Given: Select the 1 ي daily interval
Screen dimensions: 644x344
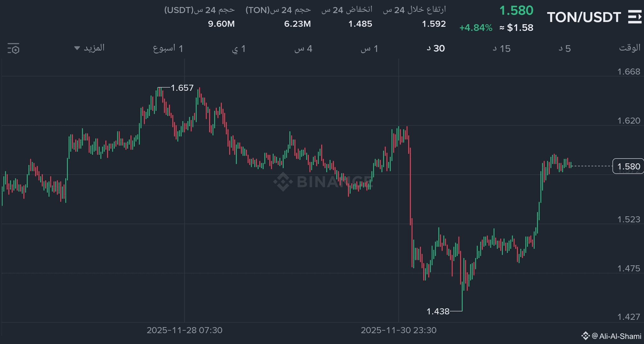Looking at the screenshot, I should 239,48.
